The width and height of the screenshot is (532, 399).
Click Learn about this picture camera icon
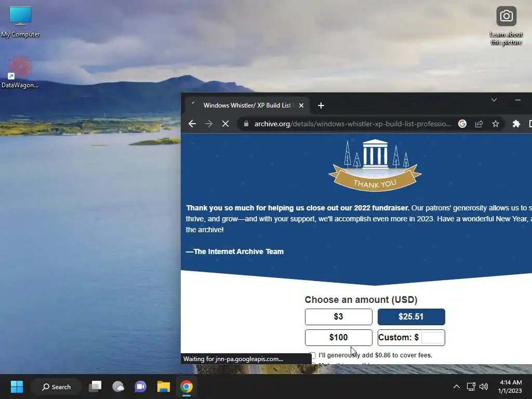pyautogui.click(x=506, y=16)
